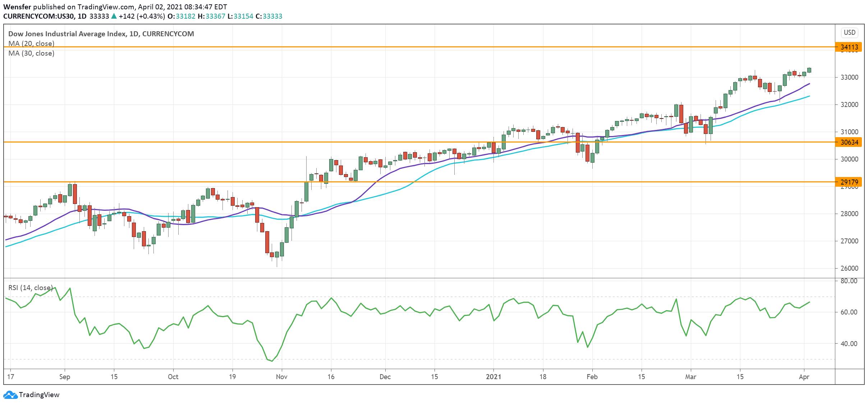Click the USD currency label box

(x=849, y=32)
